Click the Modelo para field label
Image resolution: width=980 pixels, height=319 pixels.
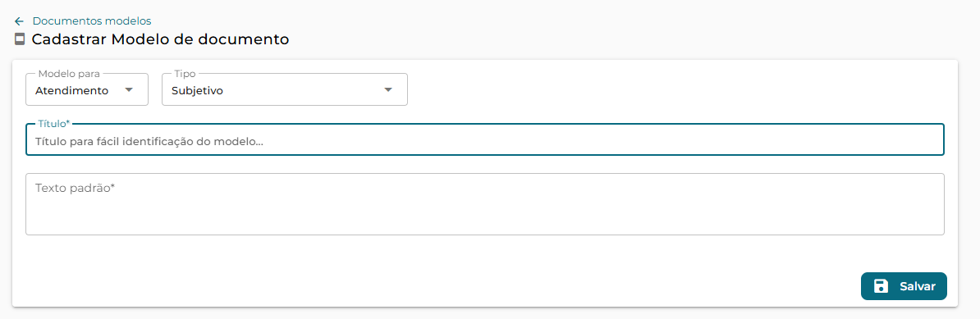click(x=69, y=74)
